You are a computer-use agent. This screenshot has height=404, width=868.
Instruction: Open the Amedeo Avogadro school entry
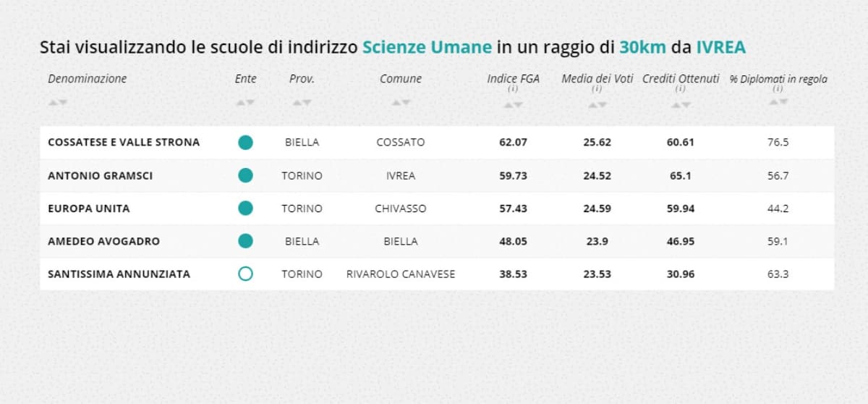103,242
